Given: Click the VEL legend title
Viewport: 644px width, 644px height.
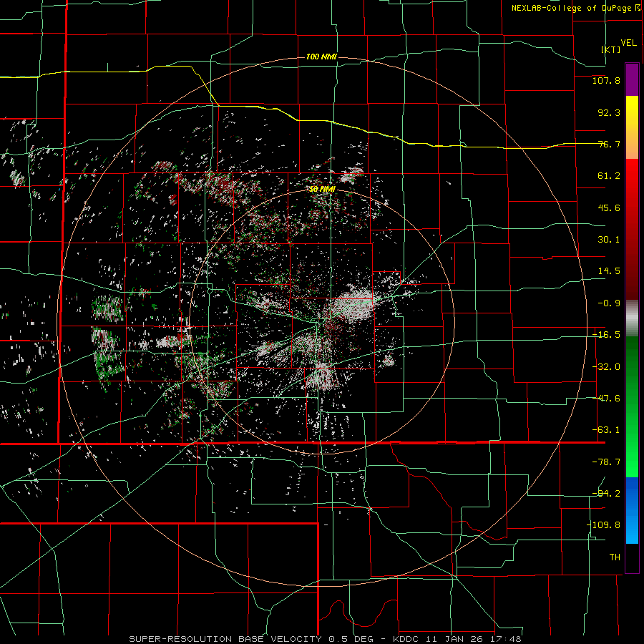Looking at the screenshot, I should (628, 43).
